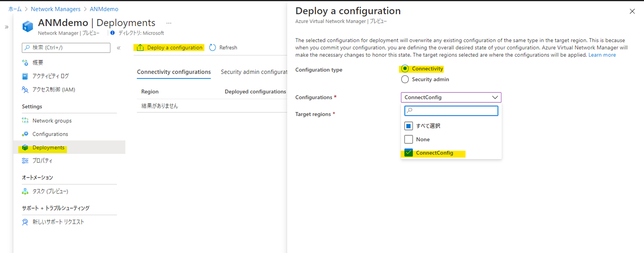The width and height of the screenshot is (644, 253).
Task: Toggle the すべて選択 checkbox
Action: coord(409,126)
